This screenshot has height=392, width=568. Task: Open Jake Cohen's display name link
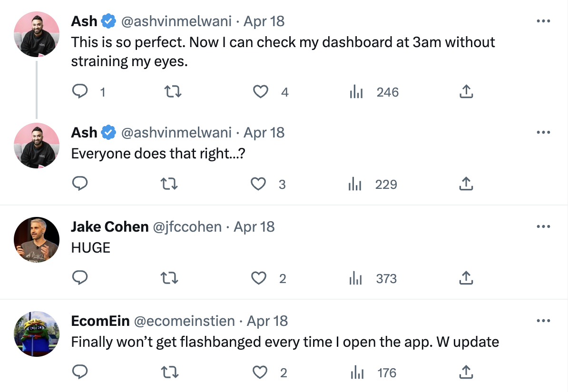(109, 227)
